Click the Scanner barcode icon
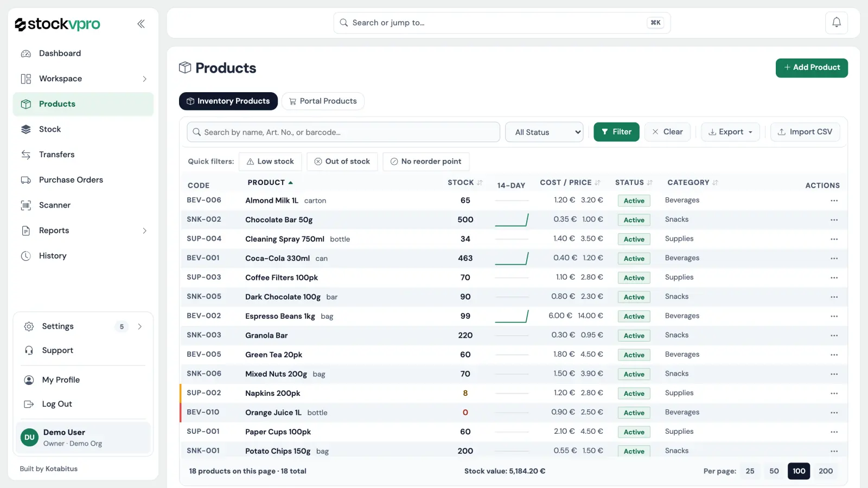 tap(26, 205)
